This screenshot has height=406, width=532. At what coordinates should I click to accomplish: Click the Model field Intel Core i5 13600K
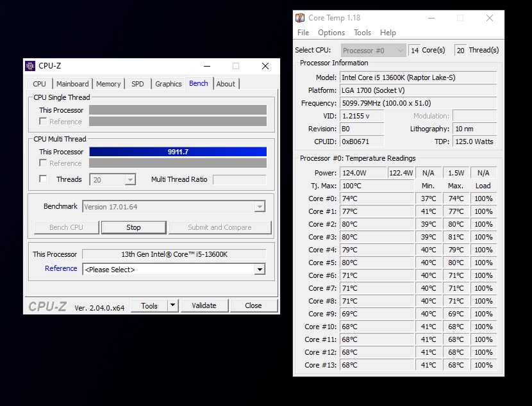(419, 77)
